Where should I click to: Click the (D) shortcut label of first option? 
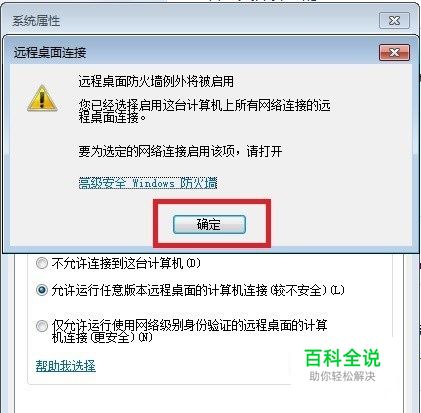tap(193, 264)
